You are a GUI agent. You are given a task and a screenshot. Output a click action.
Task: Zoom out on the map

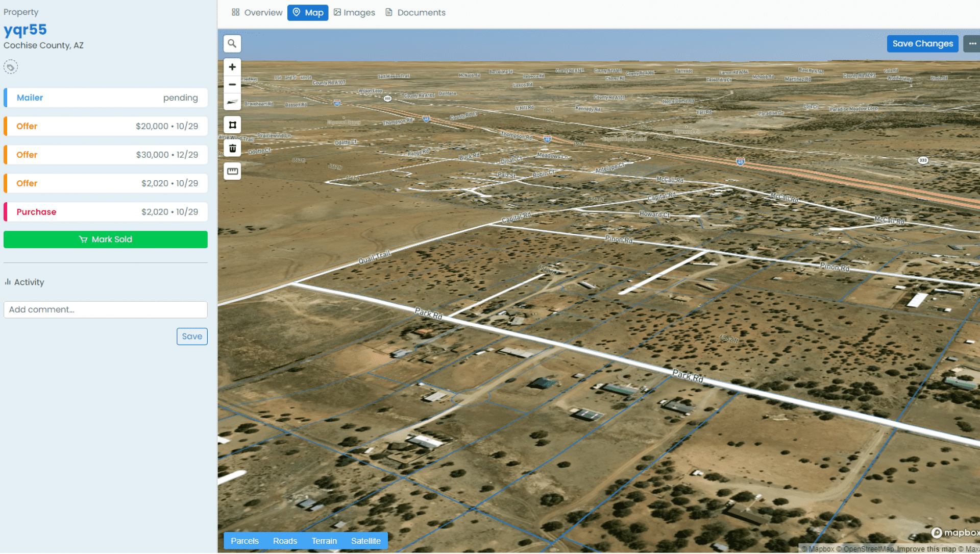coord(232,84)
